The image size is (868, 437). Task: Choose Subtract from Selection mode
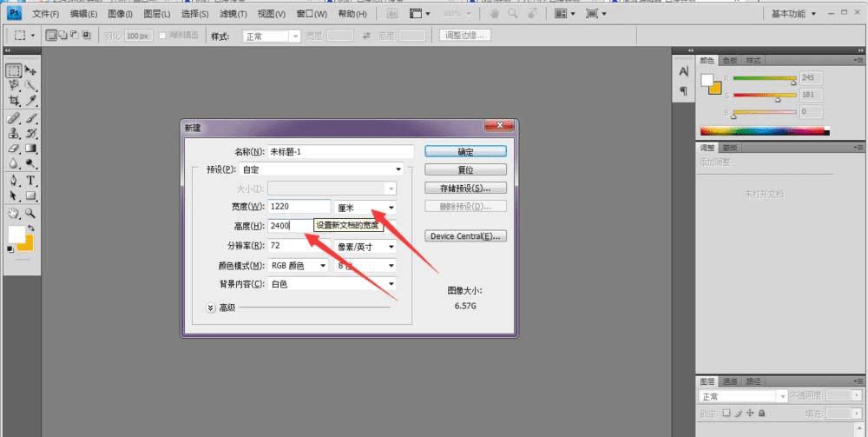pos(74,36)
